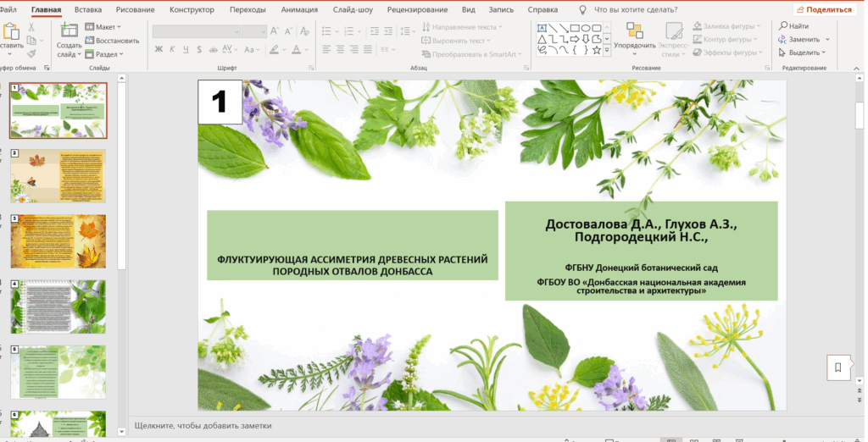Collapse the ribbon with the chevron arrow
Screen dimensions: 868x442
click(857, 68)
